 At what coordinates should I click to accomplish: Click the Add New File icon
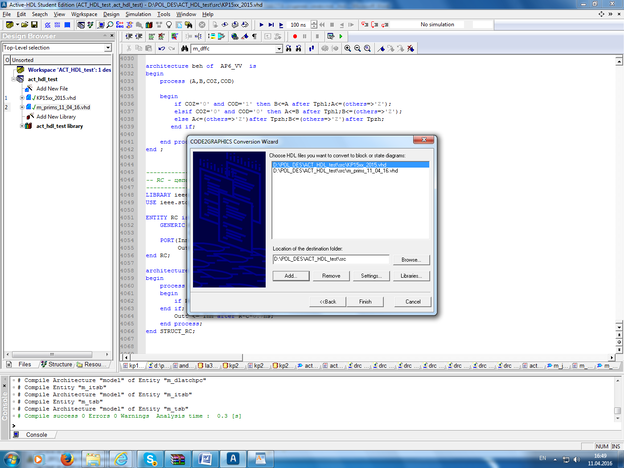(29, 88)
